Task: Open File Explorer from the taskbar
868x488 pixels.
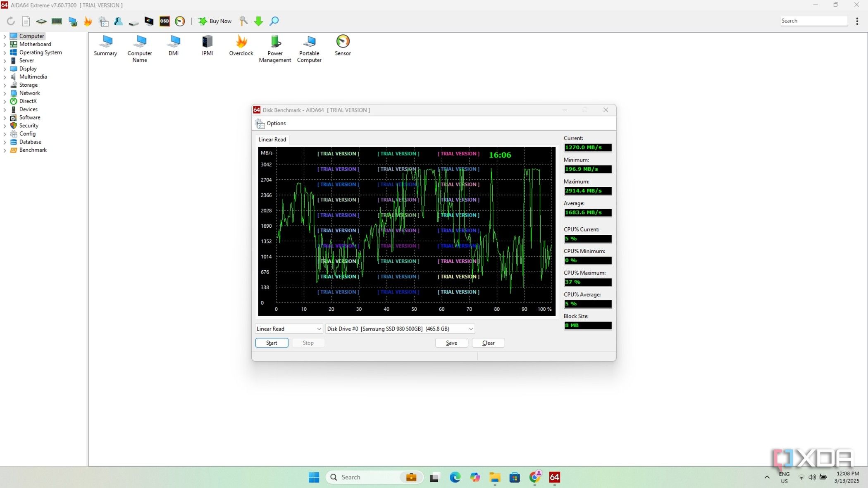Action: tap(495, 477)
